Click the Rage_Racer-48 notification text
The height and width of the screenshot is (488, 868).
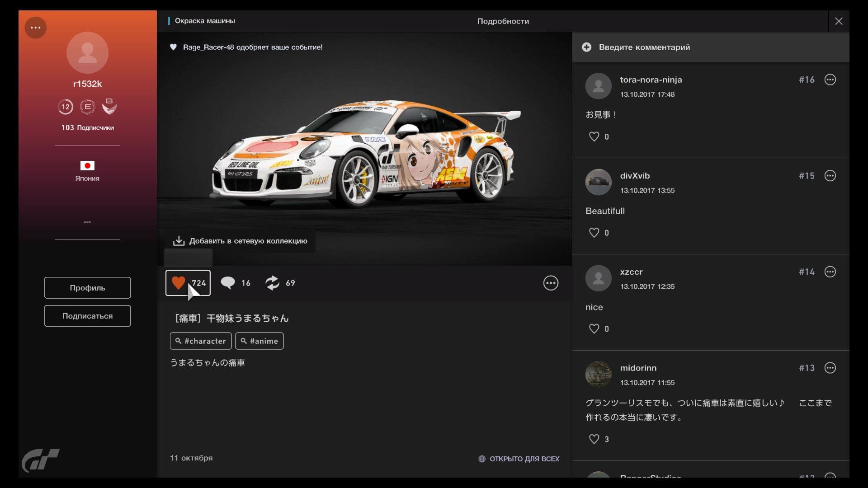(x=253, y=47)
